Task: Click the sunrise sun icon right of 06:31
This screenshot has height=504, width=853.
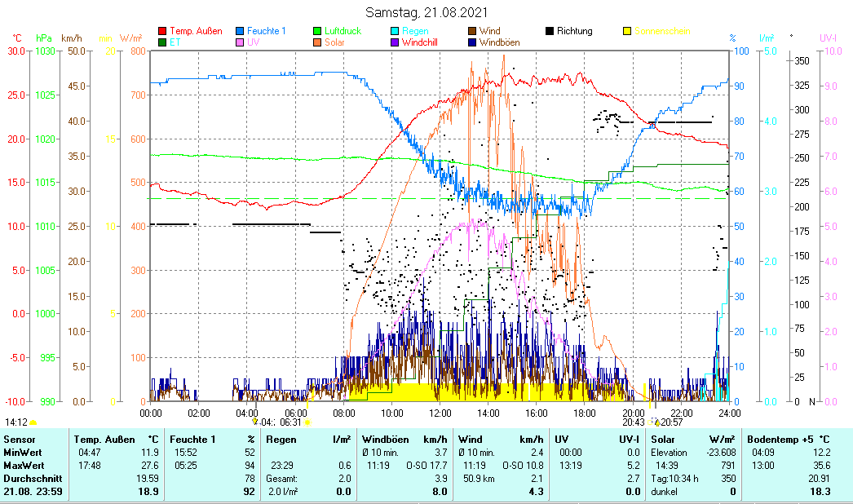Action: (x=307, y=422)
